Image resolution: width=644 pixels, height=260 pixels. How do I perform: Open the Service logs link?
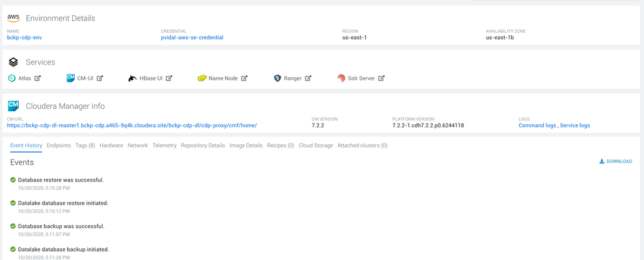click(575, 125)
